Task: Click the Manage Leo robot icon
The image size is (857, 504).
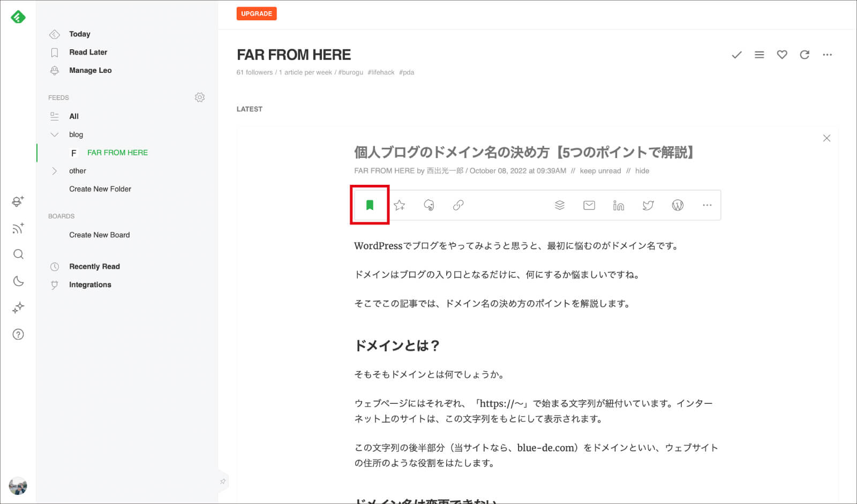Action: point(54,70)
